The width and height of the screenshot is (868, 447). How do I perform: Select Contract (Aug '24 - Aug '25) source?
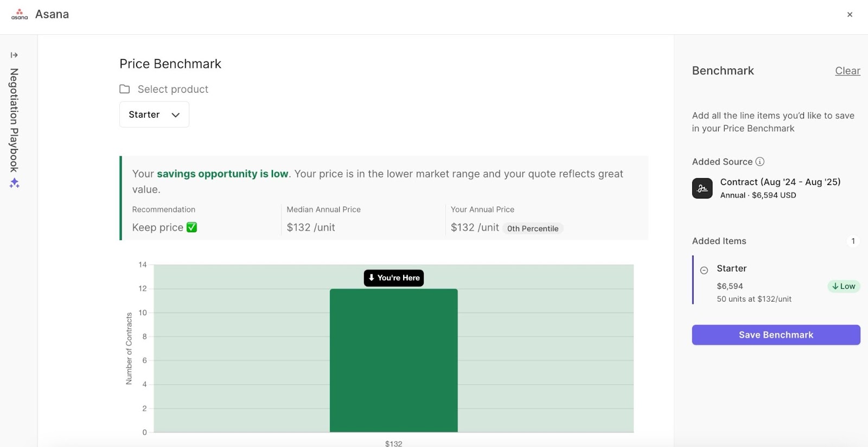click(x=780, y=182)
